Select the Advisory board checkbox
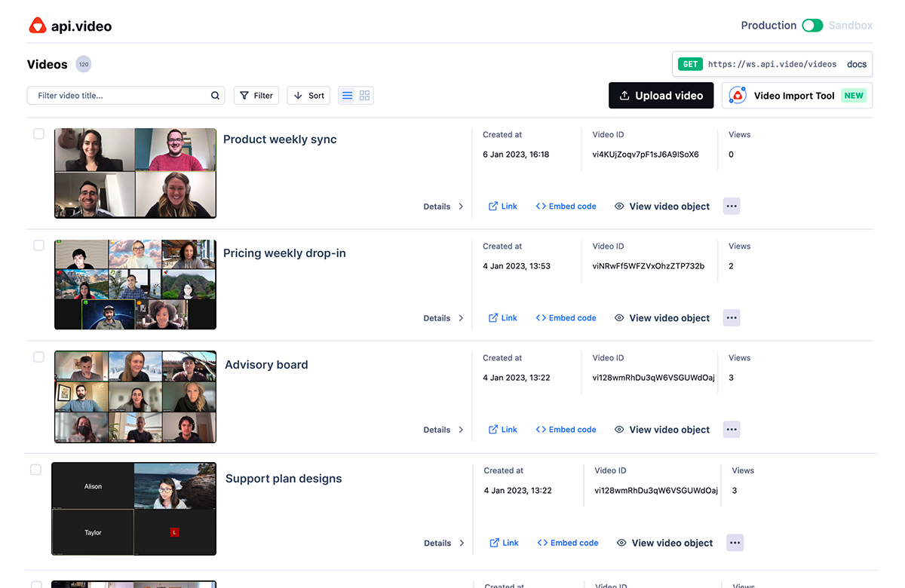905x588 pixels. [x=38, y=357]
